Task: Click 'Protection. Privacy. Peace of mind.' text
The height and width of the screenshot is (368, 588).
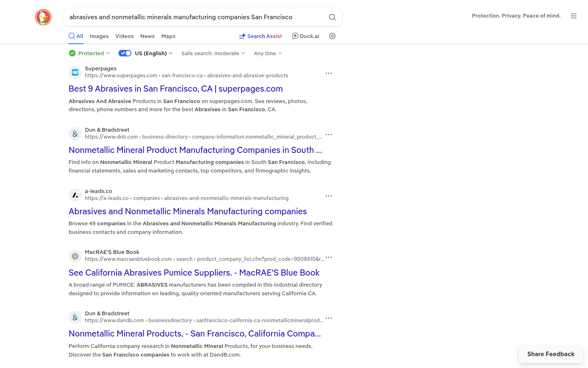Action: click(516, 16)
